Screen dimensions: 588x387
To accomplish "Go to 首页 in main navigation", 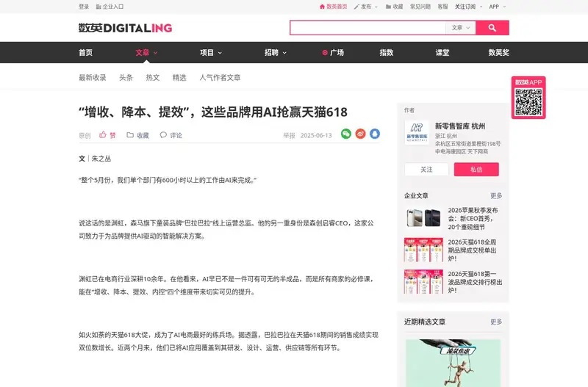I will 85,52.
